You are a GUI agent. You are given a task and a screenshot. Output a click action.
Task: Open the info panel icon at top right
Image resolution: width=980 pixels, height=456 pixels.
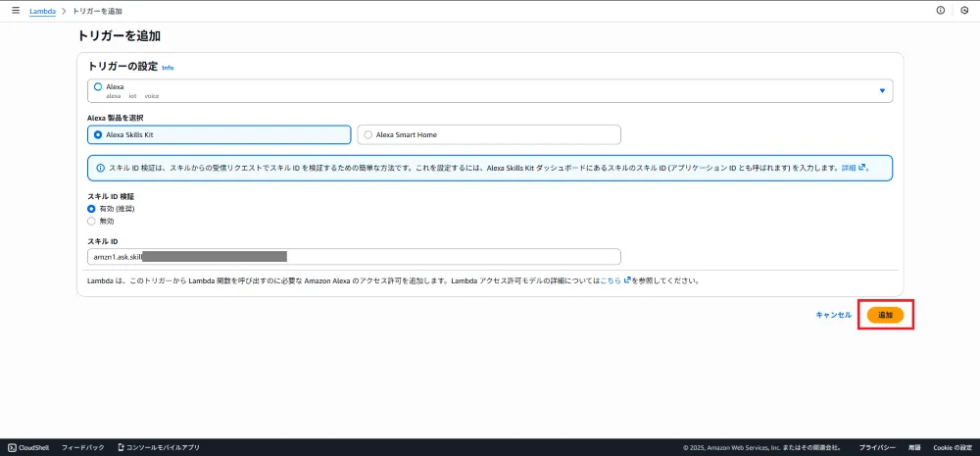pos(940,11)
